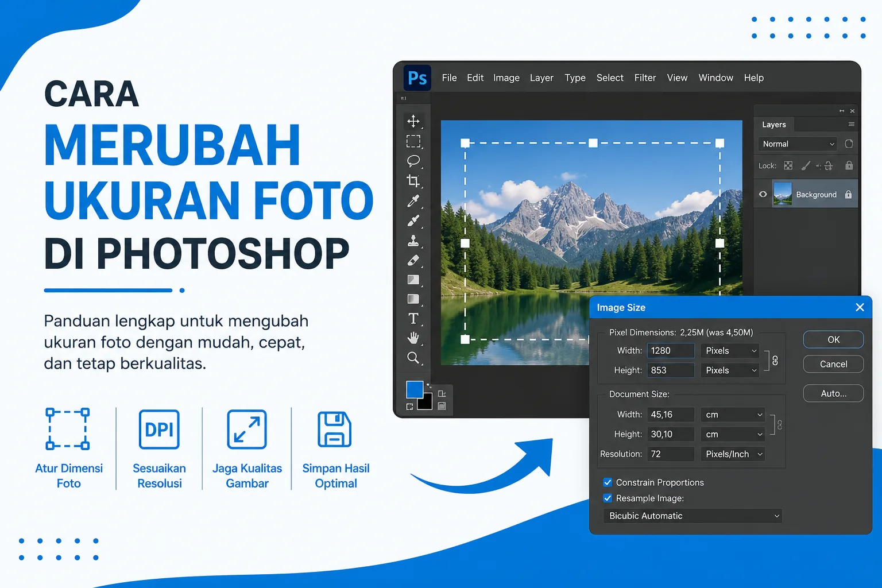Click the document Width field showing 45,16
Image resolution: width=882 pixels, height=588 pixels.
(x=671, y=415)
